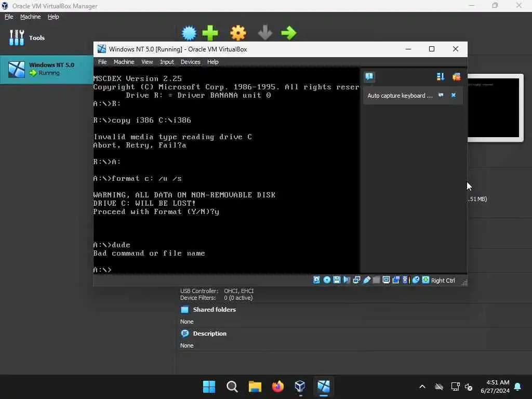Click the hard disk activity status icon
The height and width of the screenshot is (399, 532).
tap(316, 280)
